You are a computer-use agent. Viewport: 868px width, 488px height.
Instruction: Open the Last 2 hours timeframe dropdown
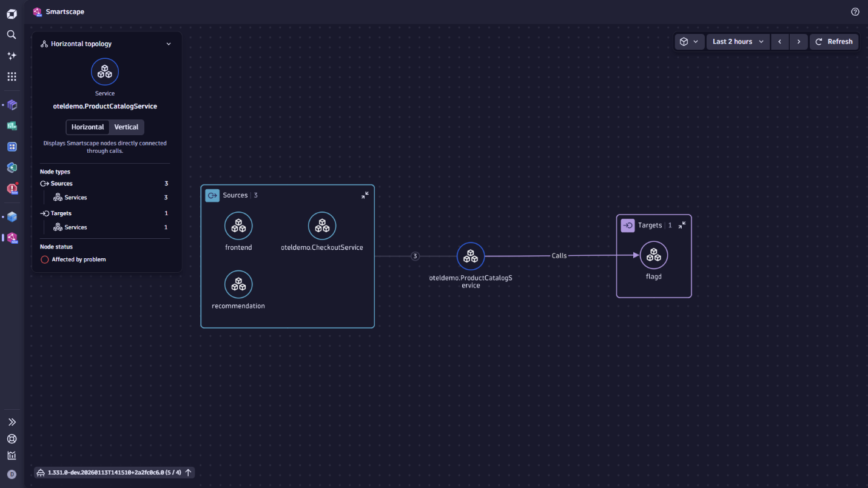(x=738, y=41)
